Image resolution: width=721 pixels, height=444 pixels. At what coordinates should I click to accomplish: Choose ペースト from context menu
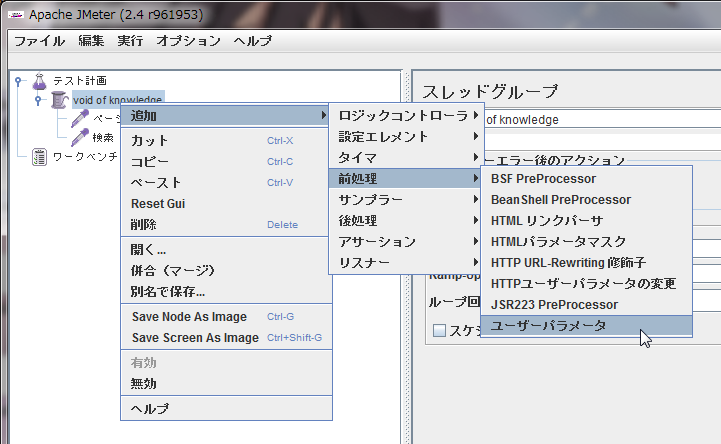(x=225, y=182)
